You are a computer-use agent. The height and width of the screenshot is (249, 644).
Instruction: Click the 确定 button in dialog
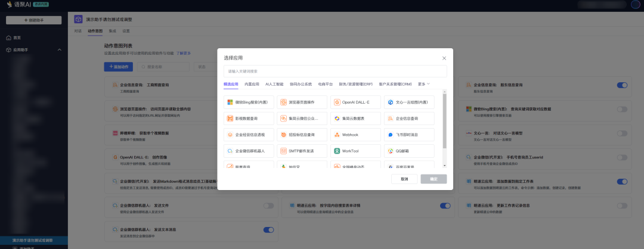434,179
